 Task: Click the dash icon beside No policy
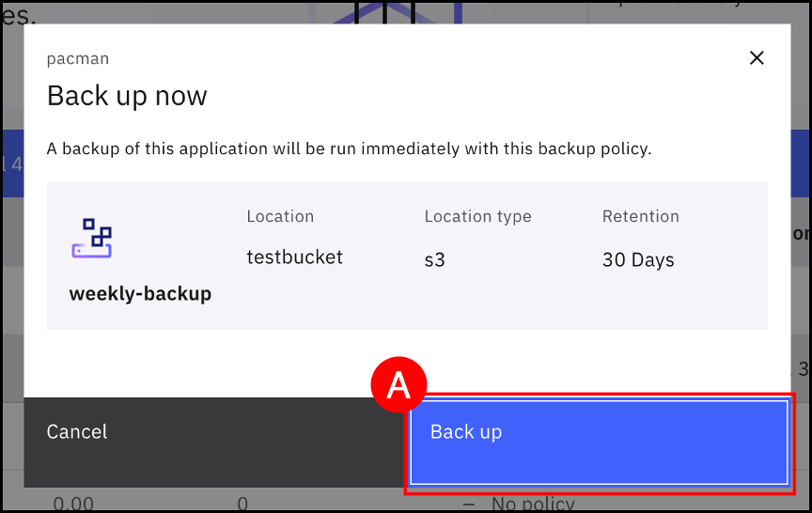click(x=469, y=505)
